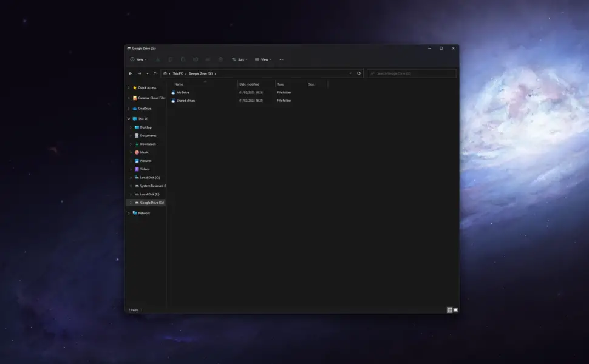Open the chevron after Google Drive (G:) breadcrumb
The width and height of the screenshot is (589, 364).
215,73
